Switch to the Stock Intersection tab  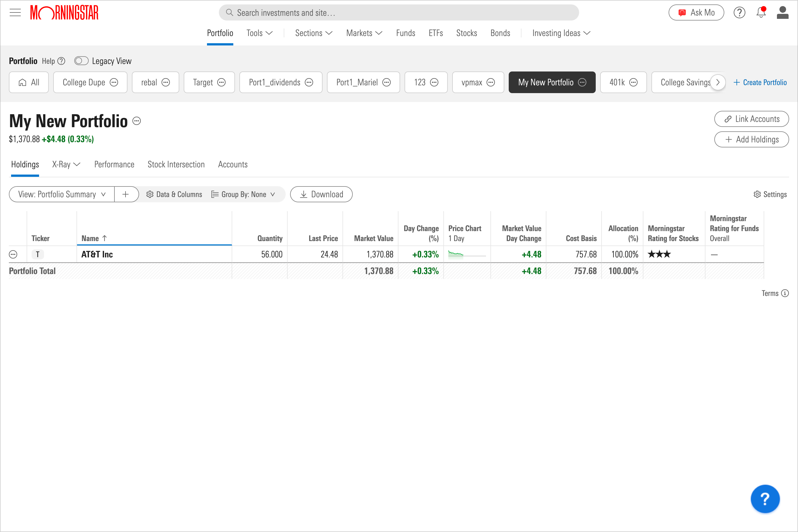pos(176,165)
